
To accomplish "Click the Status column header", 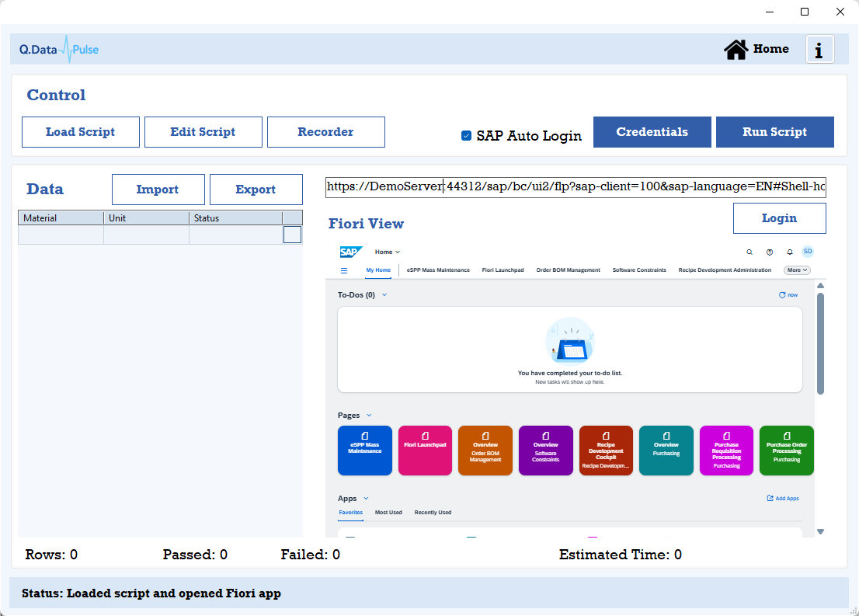I will click(x=235, y=218).
